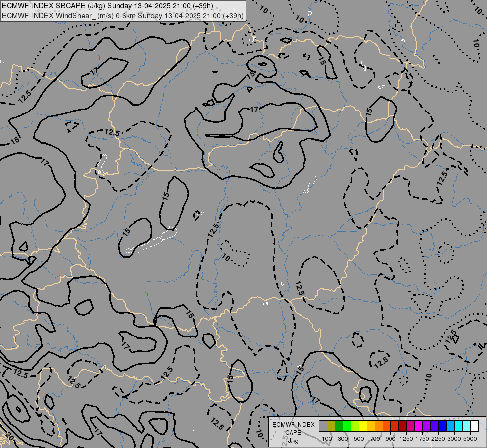Select the 1250 legend tick value
Image resolution: width=487 pixels, height=448 pixels.
406,439
